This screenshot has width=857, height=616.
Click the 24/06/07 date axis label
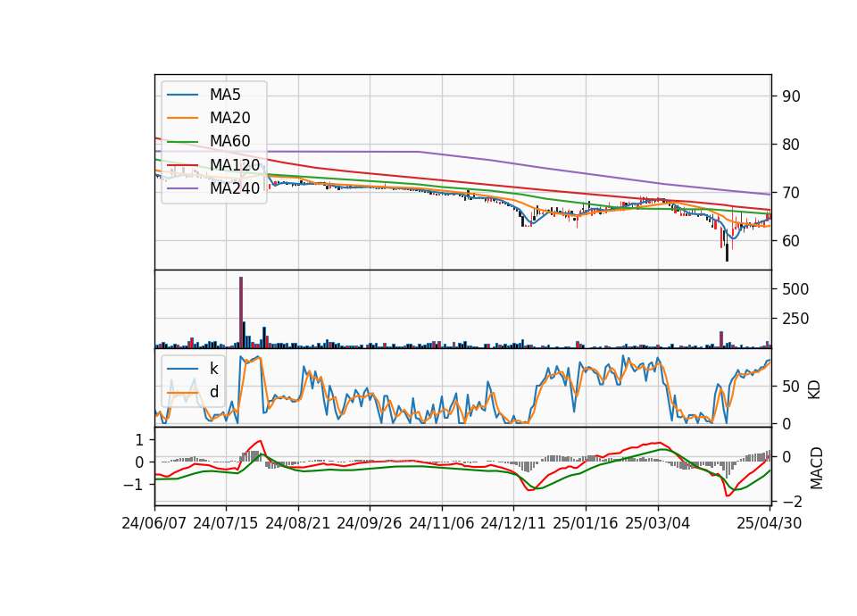tap(154, 523)
